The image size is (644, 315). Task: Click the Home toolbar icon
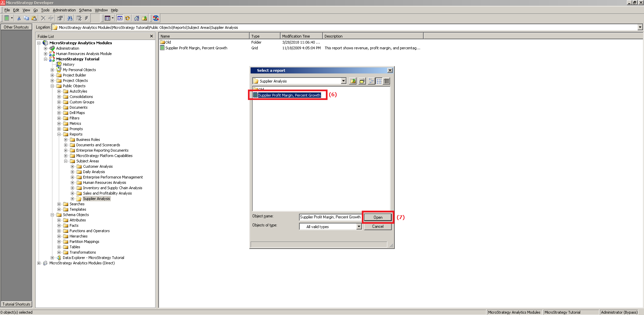pos(137,18)
